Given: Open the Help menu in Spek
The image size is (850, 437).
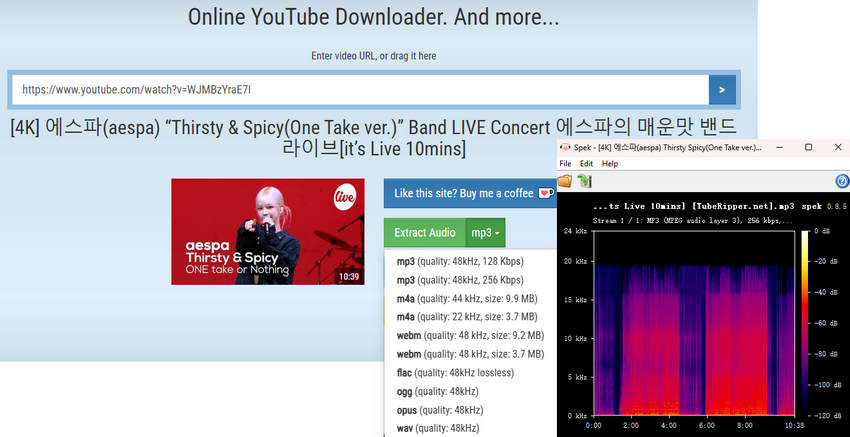Looking at the screenshot, I should coord(610,164).
